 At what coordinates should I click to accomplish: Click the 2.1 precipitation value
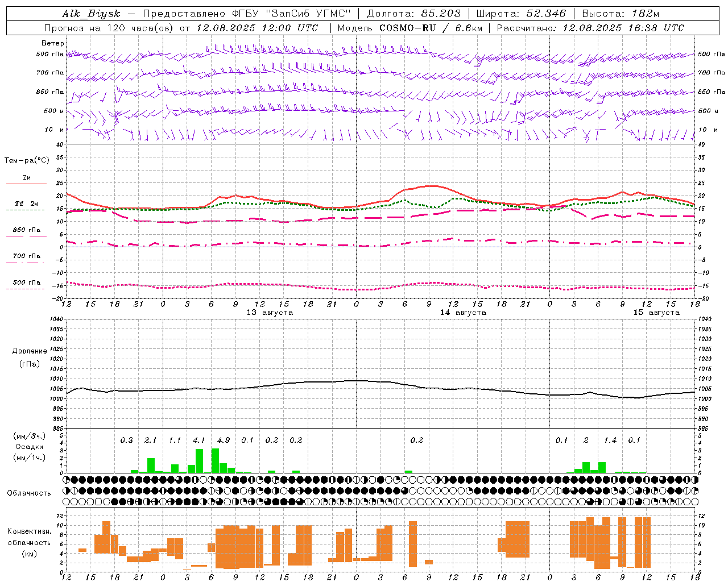tap(150, 440)
